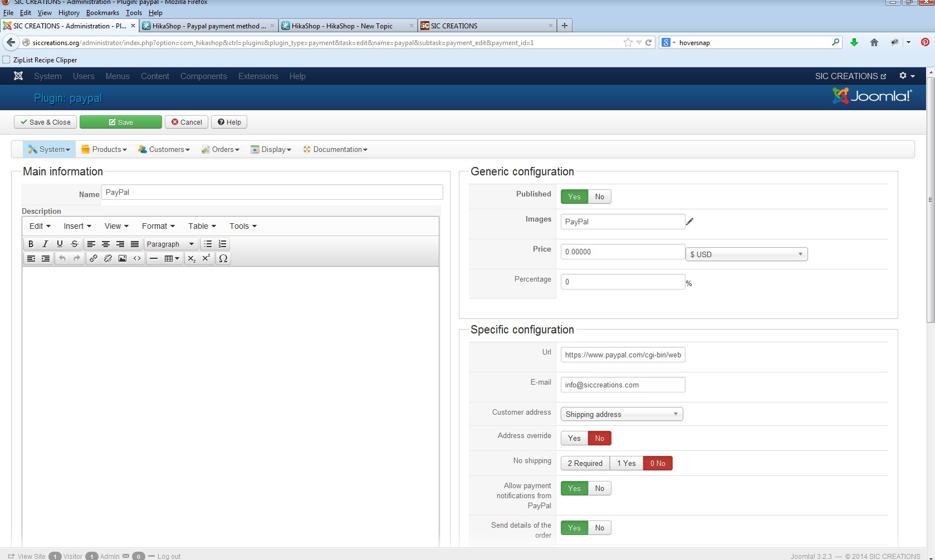Image resolution: width=935 pixels, height=560 pixels.
Task: Remove link with the unlink icon
Action: click(x=108, y=258)
